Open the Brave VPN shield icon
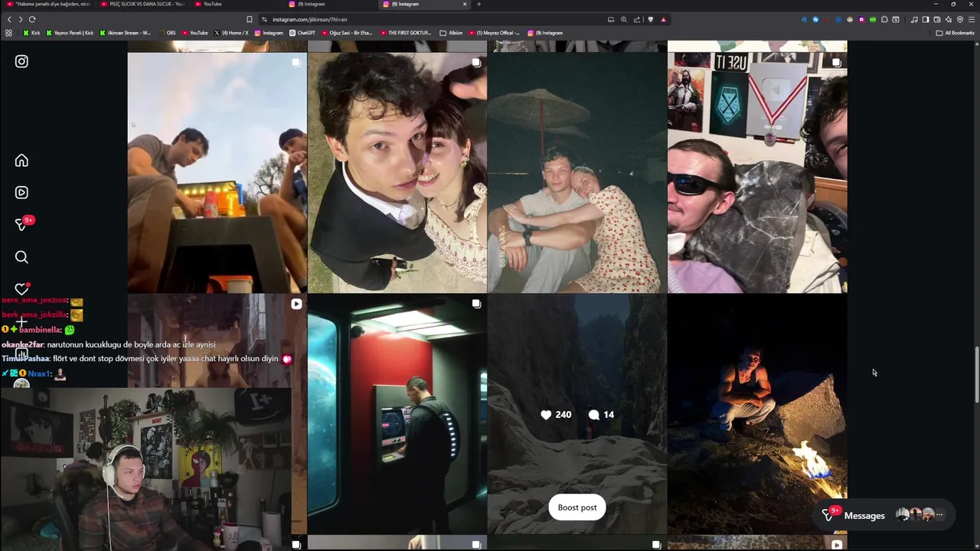 click(x=960, y=19)
